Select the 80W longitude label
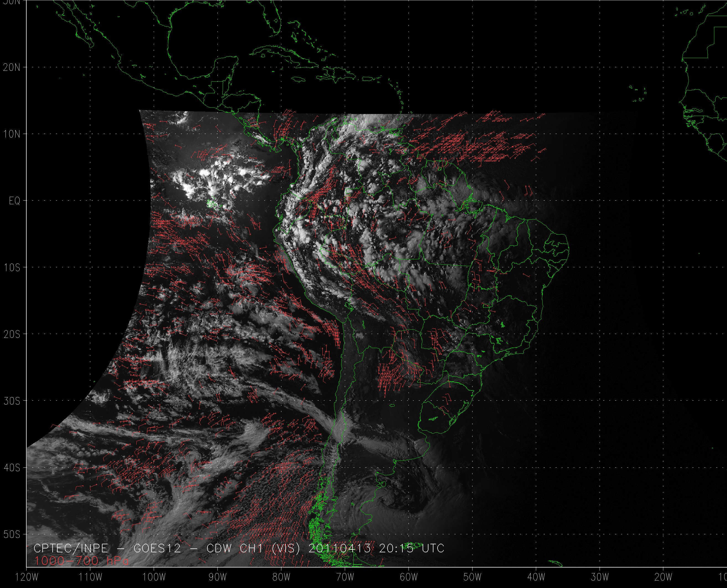 coord(281,577)
